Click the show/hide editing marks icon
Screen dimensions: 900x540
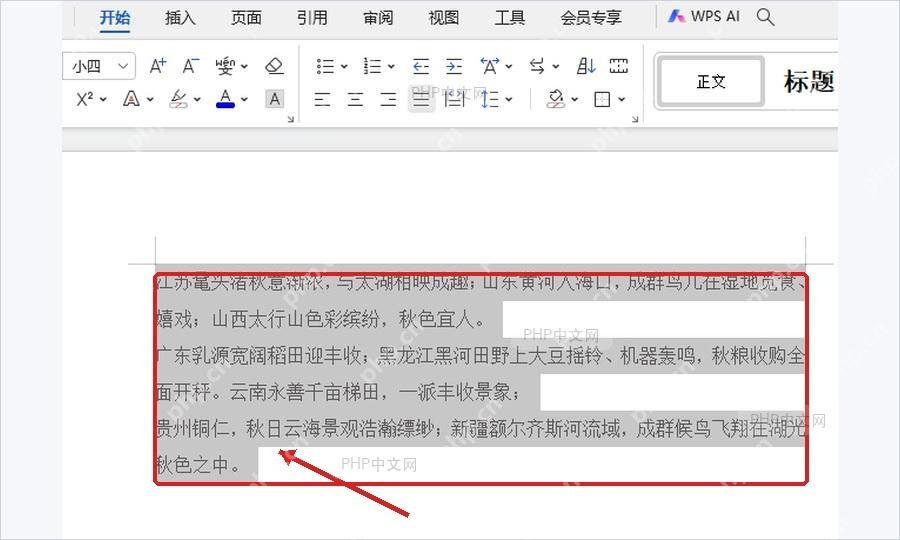click(x=618, y=66)
